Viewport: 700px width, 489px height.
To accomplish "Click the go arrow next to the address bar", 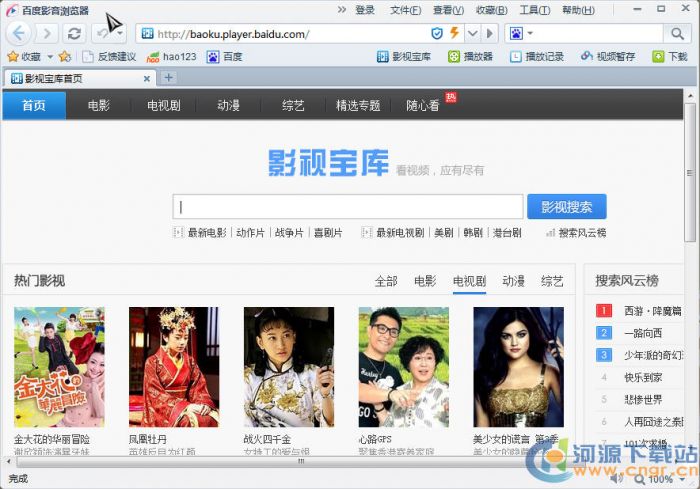I will (490, 33).
